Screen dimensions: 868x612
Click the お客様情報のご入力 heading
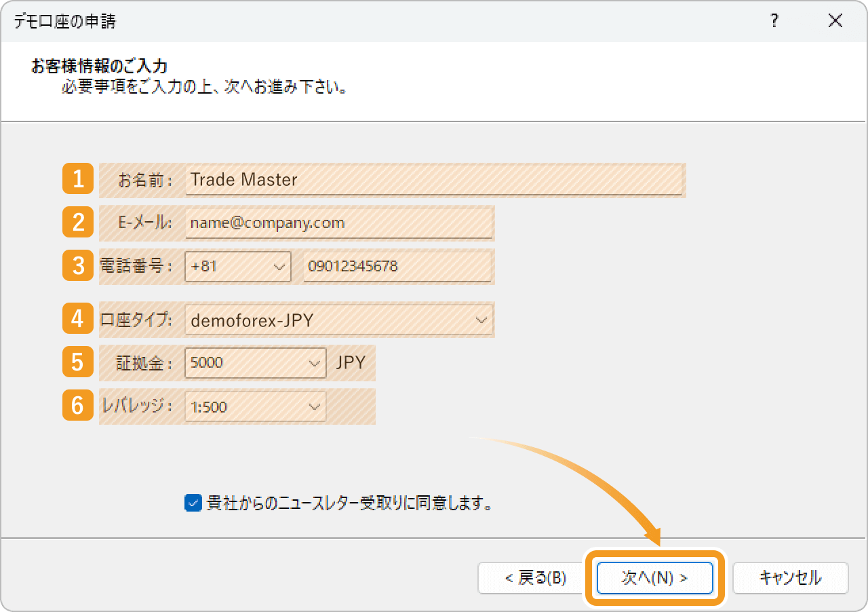pos(100,66)
